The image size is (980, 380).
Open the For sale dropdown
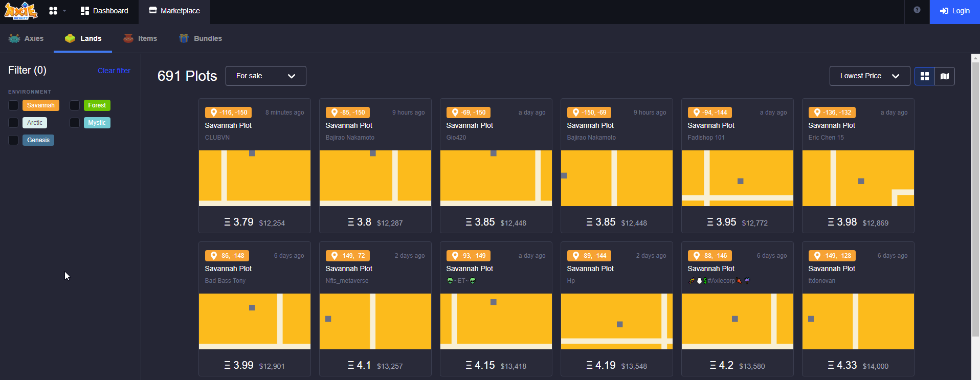click(265, 76)
